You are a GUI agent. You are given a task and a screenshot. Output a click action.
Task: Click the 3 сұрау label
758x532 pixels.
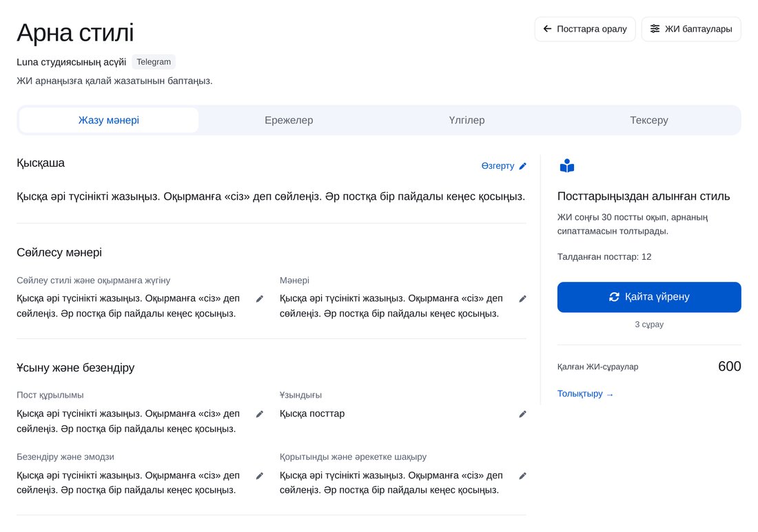(648, 325)
